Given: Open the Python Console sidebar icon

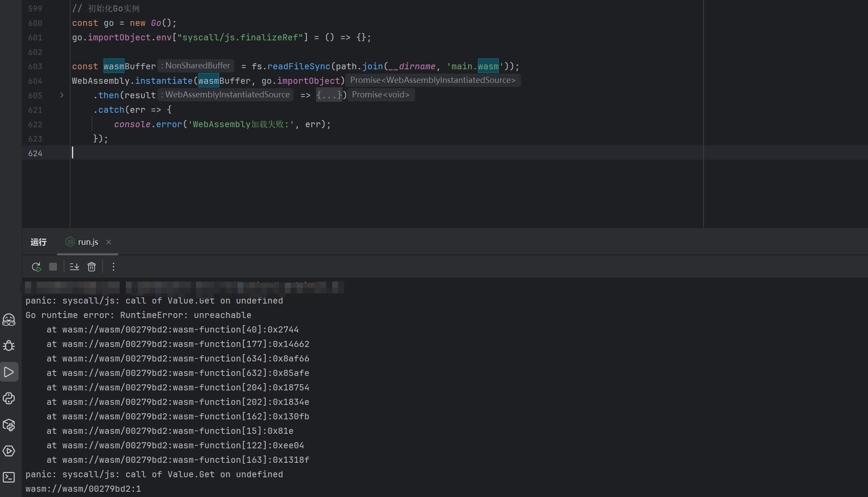Looking at the screenshot, I should (9, 398).
